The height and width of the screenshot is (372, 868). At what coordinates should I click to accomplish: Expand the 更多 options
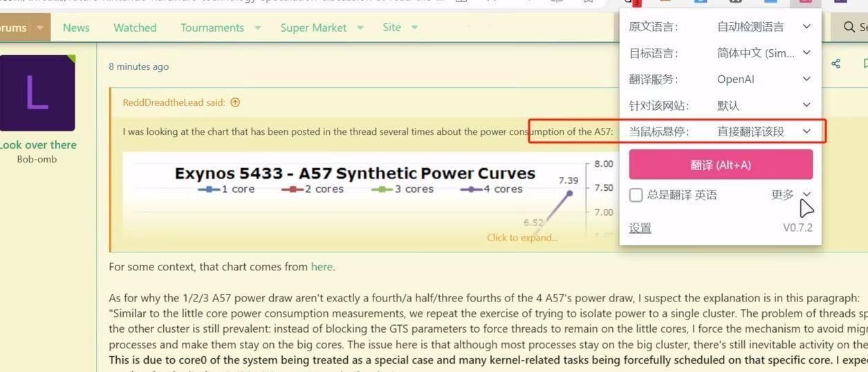coord(791,195)
